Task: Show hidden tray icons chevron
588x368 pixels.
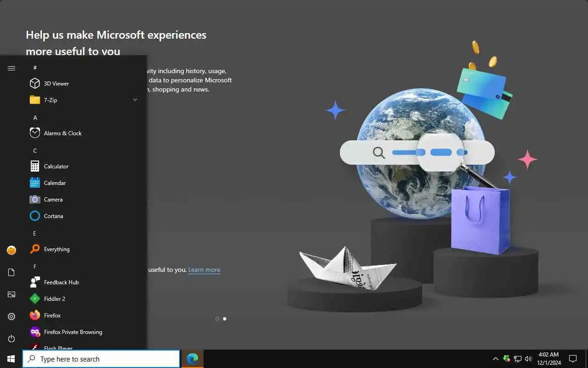Action: (x=495, y=359)
